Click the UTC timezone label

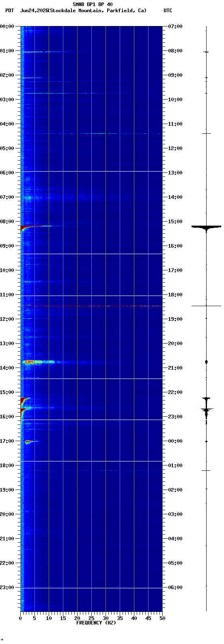tap(168, 11)
